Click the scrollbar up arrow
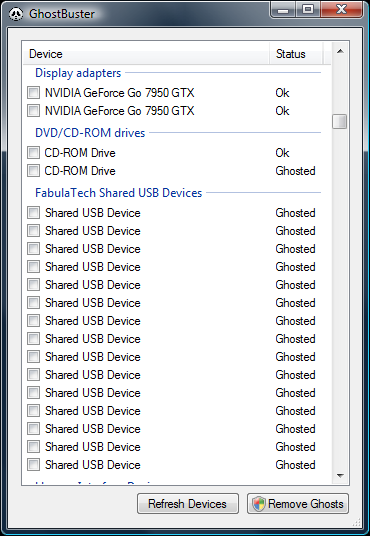Screen dimensions: 370x536 coord(340,51)
